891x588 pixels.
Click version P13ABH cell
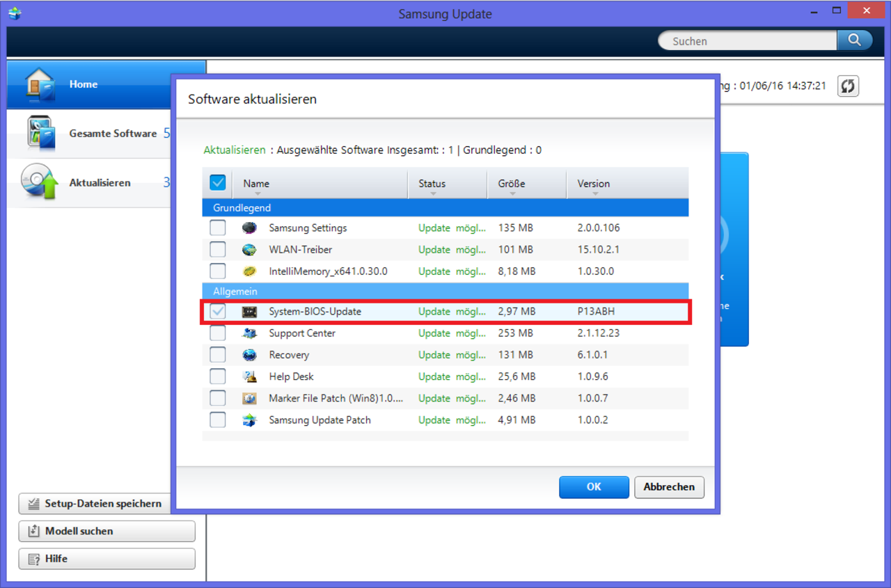596,312
